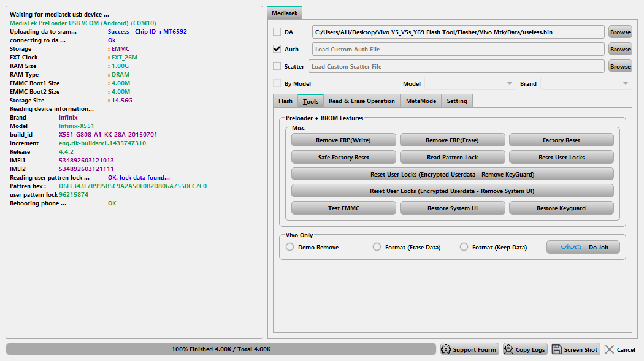Click the gear icon on Support Fourm button
The image size is (644, 361).
point(446,349)
